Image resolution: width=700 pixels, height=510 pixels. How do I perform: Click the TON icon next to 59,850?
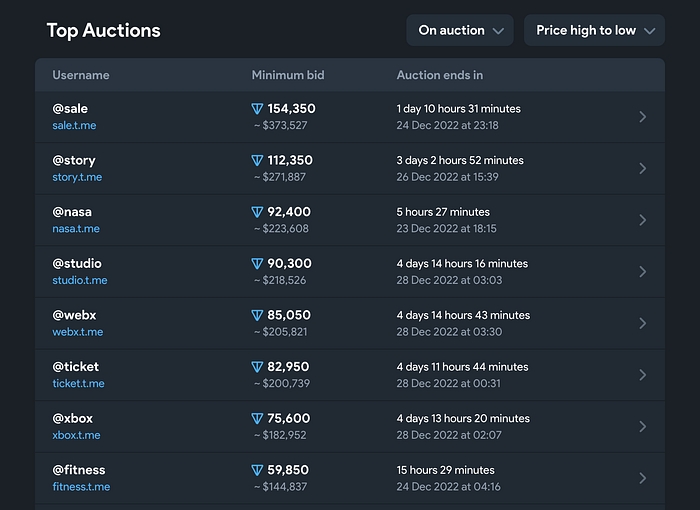click(258, 470)
